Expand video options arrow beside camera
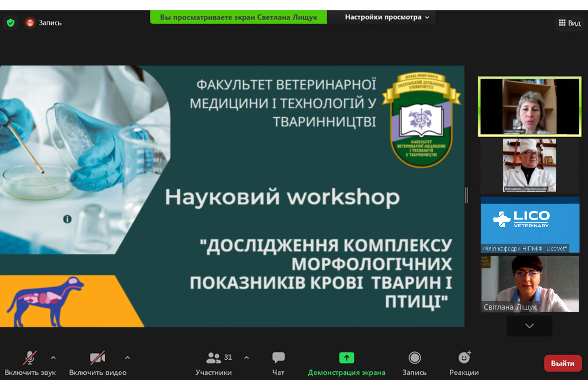 point(127,358)
